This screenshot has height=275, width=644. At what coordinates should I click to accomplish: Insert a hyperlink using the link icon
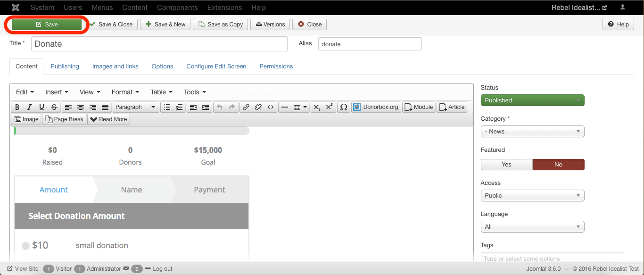[246, 107]
